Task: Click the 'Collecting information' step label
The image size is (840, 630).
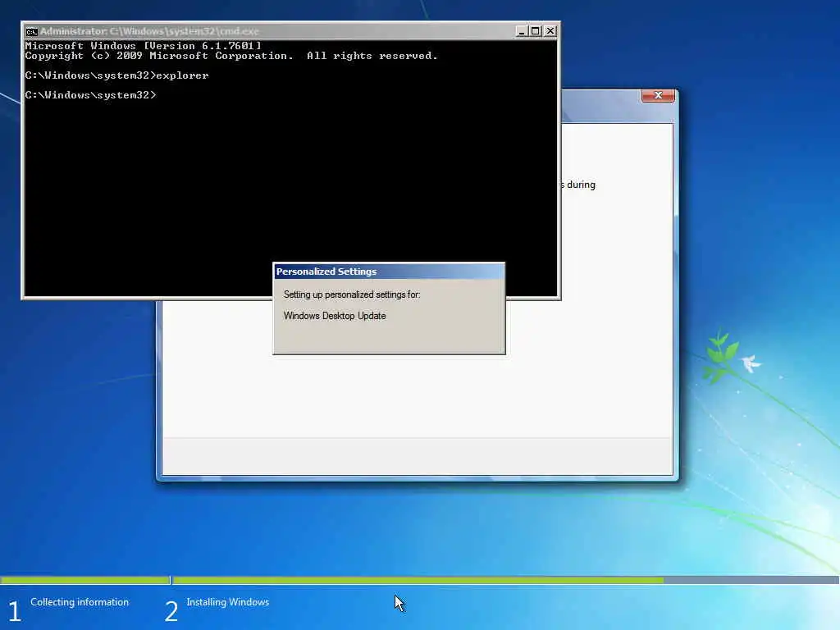Action: [80, 602]
